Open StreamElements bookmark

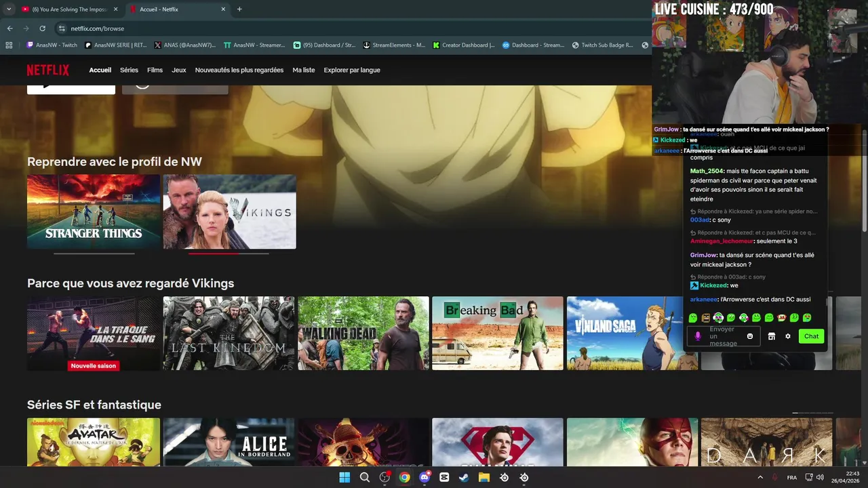[x=394, y=45]
